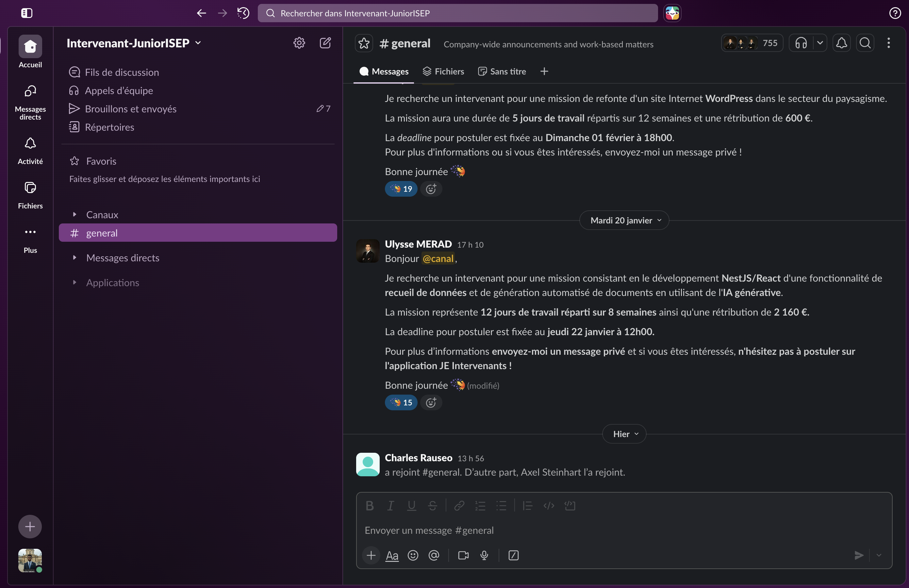Record a voice clip with the microphone icon

484,556
